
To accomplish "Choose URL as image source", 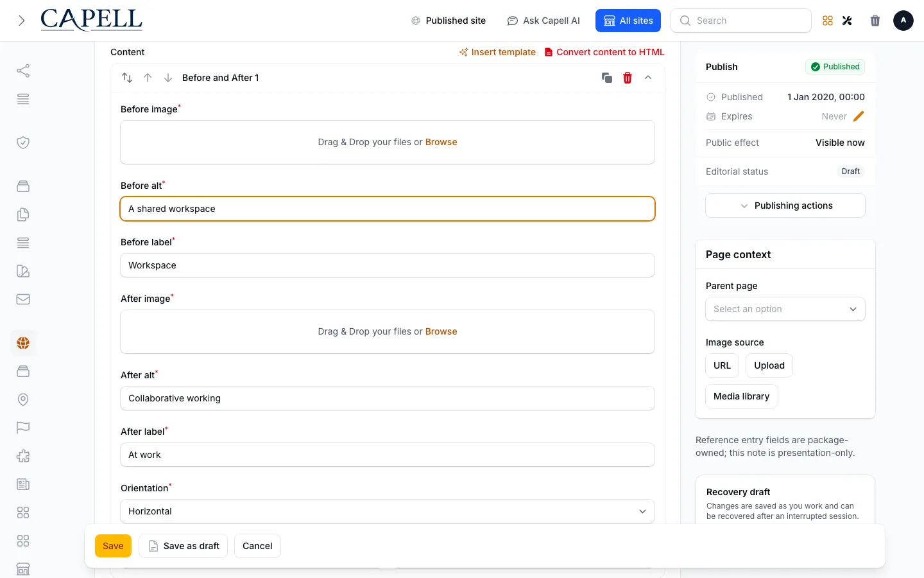I will pos(723,365).
